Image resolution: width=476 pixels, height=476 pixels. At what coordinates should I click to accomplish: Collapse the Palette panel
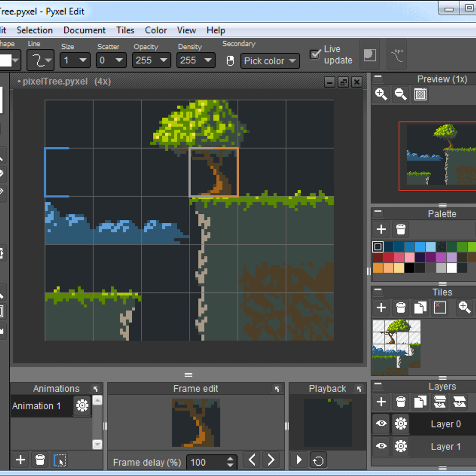tap(378, 212)
